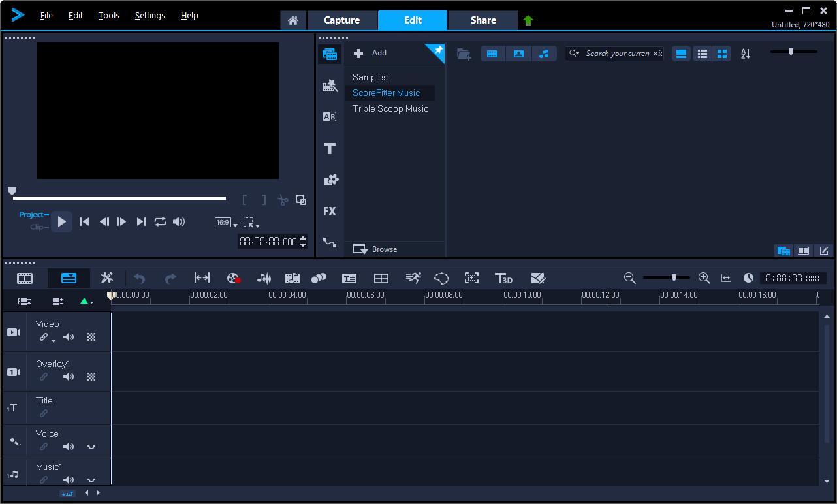The height and width of the screenshot is (504, 837).
Task: Click the Sound Mixer icon
Action: pos(264,278)
